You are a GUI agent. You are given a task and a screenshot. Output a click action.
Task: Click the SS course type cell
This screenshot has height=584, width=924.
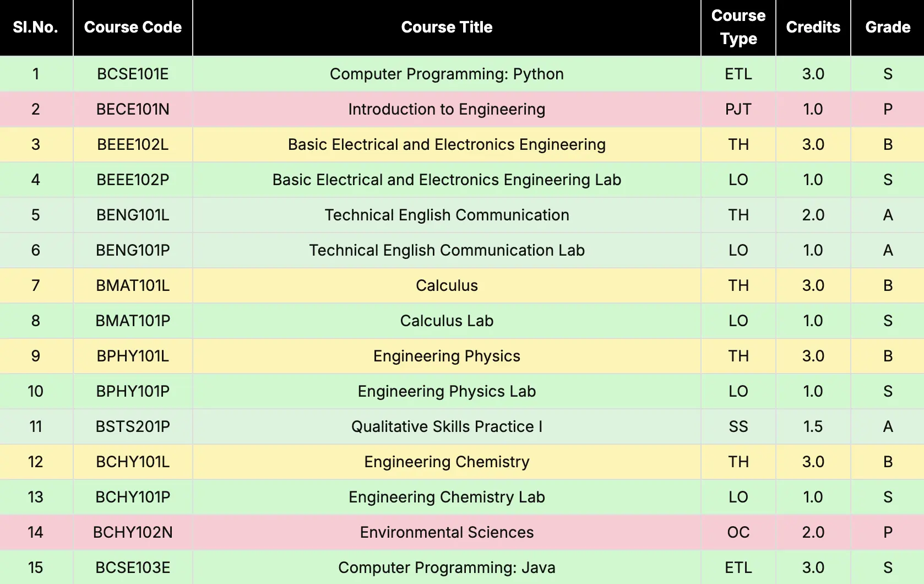coord(738,426)
